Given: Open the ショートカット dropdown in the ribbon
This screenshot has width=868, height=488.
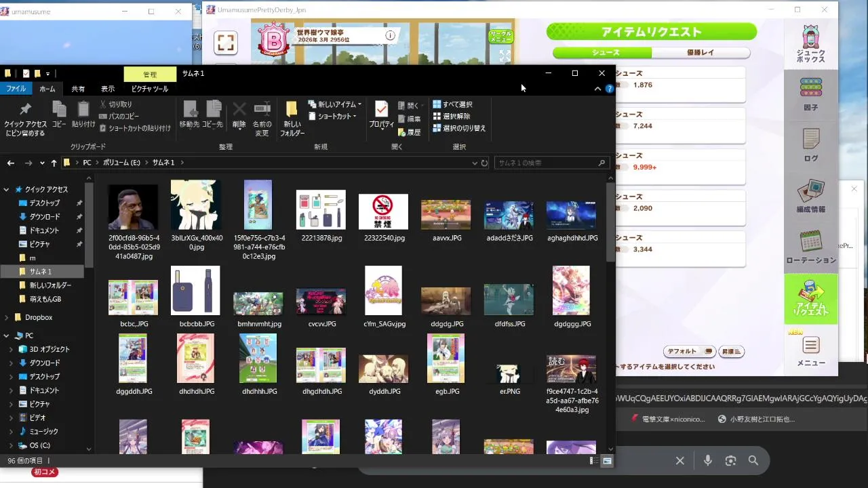Looking at the screenshot, I should 332,116.
